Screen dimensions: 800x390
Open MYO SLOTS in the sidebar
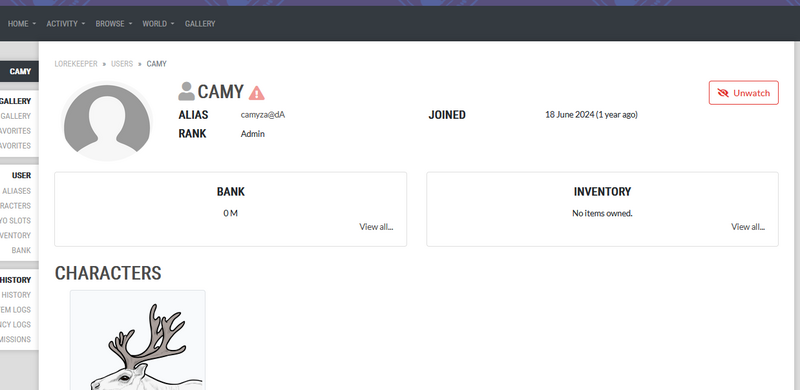(15, 221)
